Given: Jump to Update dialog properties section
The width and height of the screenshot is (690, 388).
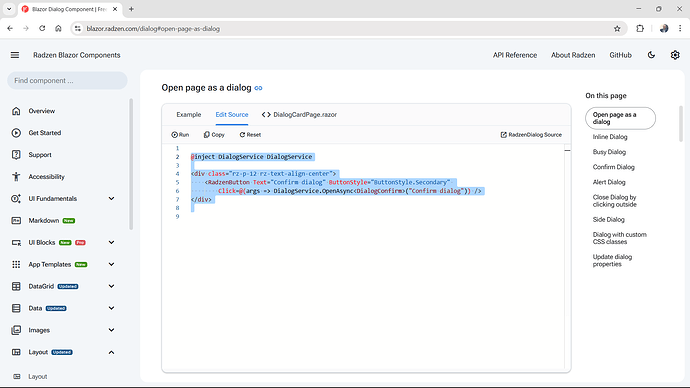Looking at the screenshot, I should pyautogui.click(x=612, y=260).
